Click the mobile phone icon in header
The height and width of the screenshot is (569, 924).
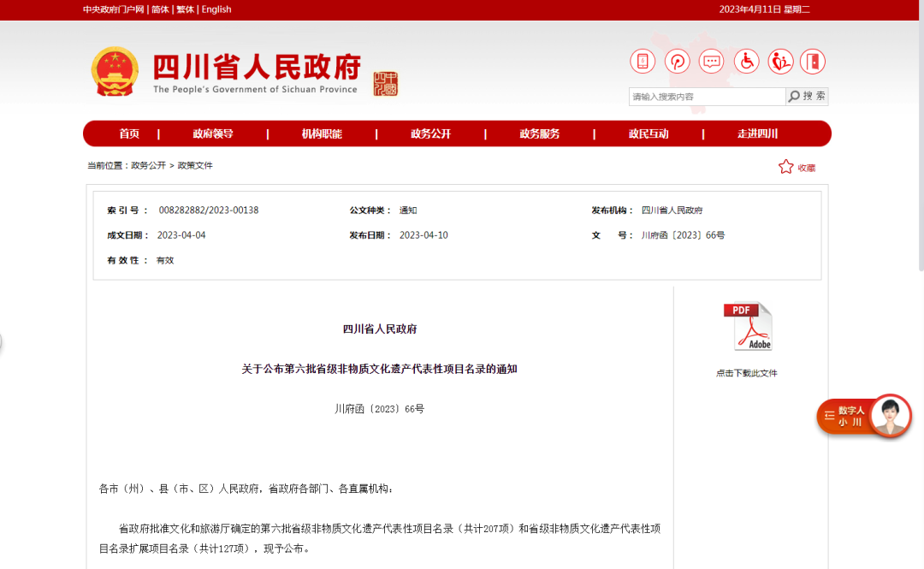tap(643, 62)
